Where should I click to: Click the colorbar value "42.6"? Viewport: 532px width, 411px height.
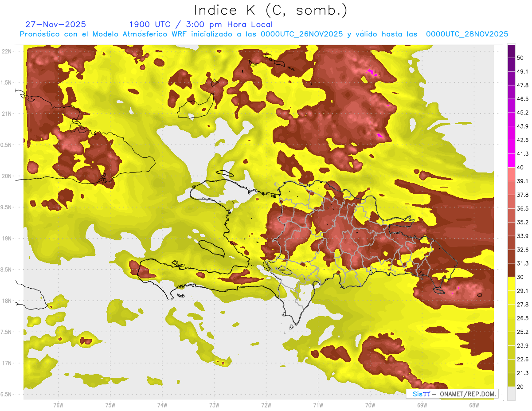[x=522, y=141]
